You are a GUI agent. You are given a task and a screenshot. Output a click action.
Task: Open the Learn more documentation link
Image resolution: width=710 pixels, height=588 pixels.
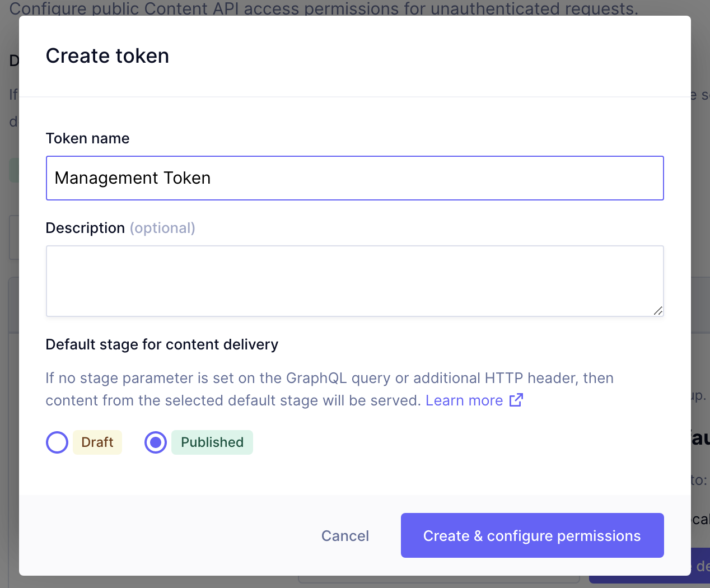point(464,400)
